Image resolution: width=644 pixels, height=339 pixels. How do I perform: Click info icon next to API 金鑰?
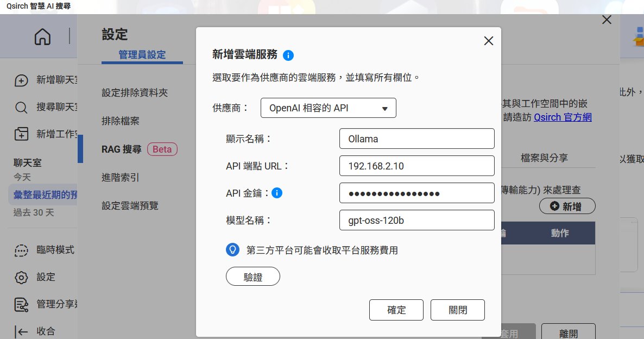[x=277, y=193]
